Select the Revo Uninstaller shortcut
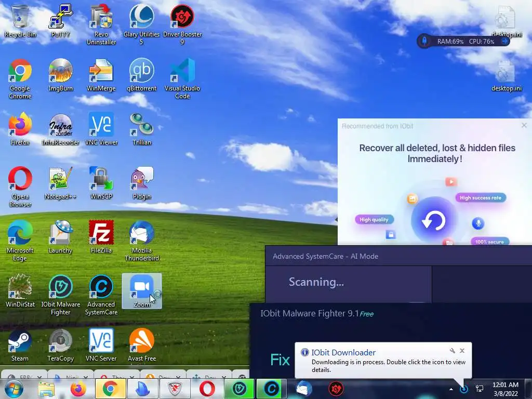Viewport: 532px width, 399px height. 101,24
